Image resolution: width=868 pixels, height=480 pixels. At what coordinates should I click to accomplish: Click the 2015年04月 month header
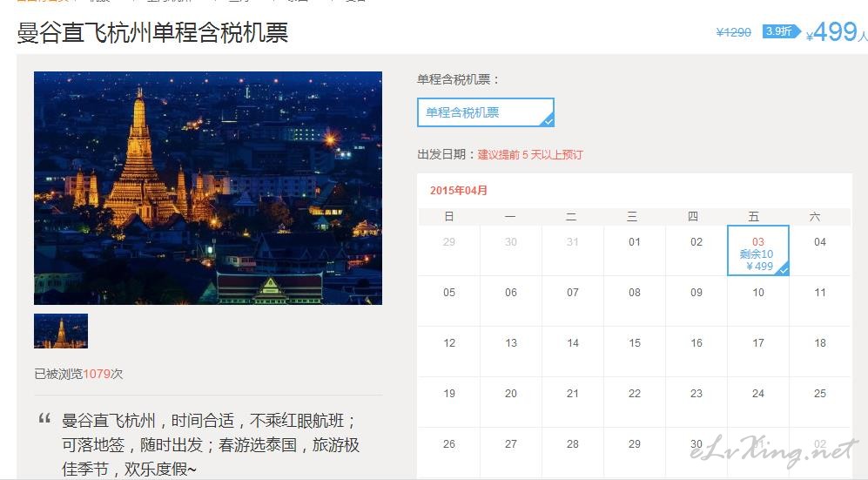pyautogui.click(x=459, y=191)
